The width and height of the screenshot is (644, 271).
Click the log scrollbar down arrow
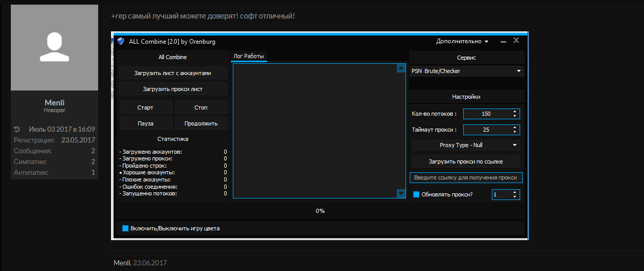pyautogui.click(x=401, y=193)
